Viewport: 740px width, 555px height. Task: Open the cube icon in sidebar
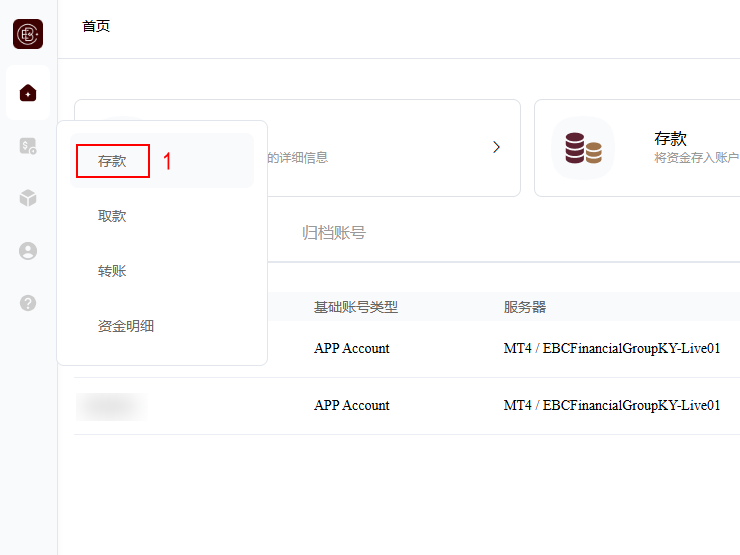tap(28, 198)
